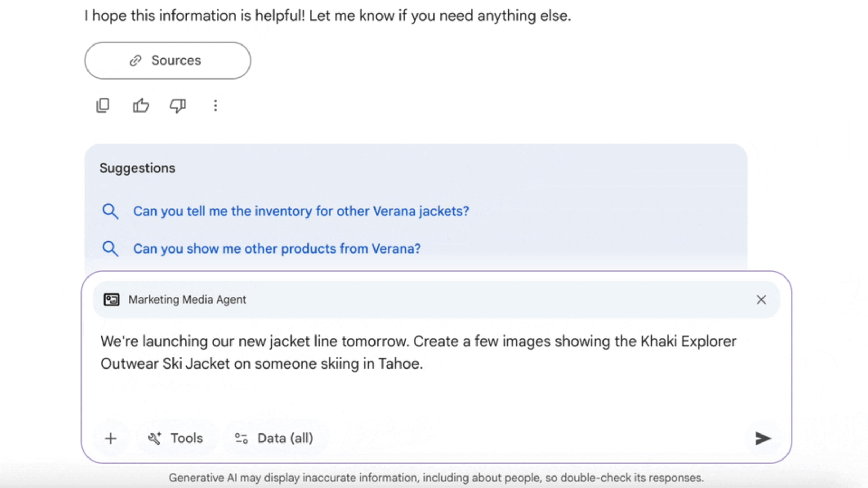Open the three-dot more options menu
The image size is (868, 488).
pos(216,106)
